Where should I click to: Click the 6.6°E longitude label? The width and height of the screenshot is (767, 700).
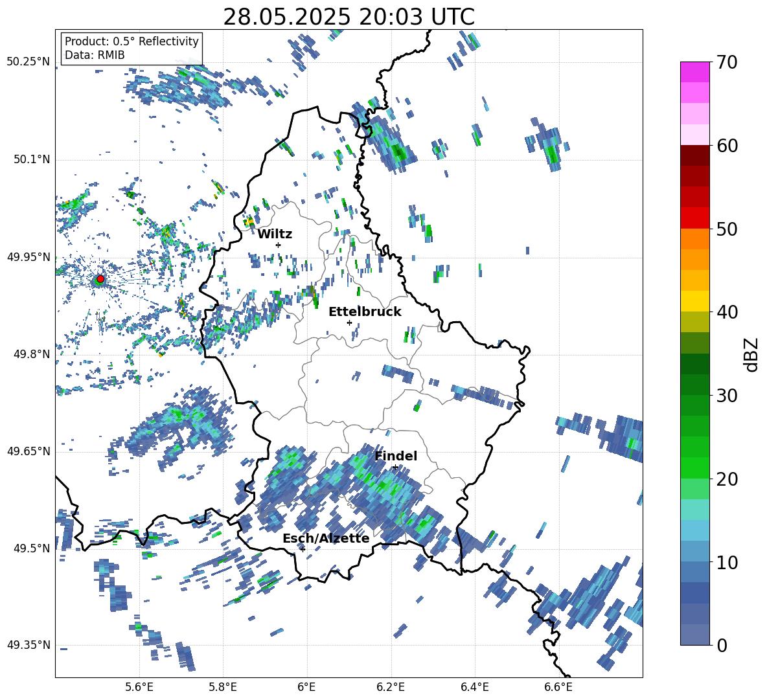pos(558,687)
